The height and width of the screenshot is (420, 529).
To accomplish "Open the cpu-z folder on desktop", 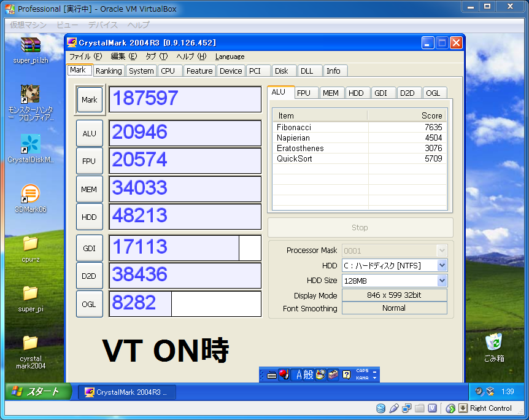I will 30,244.
